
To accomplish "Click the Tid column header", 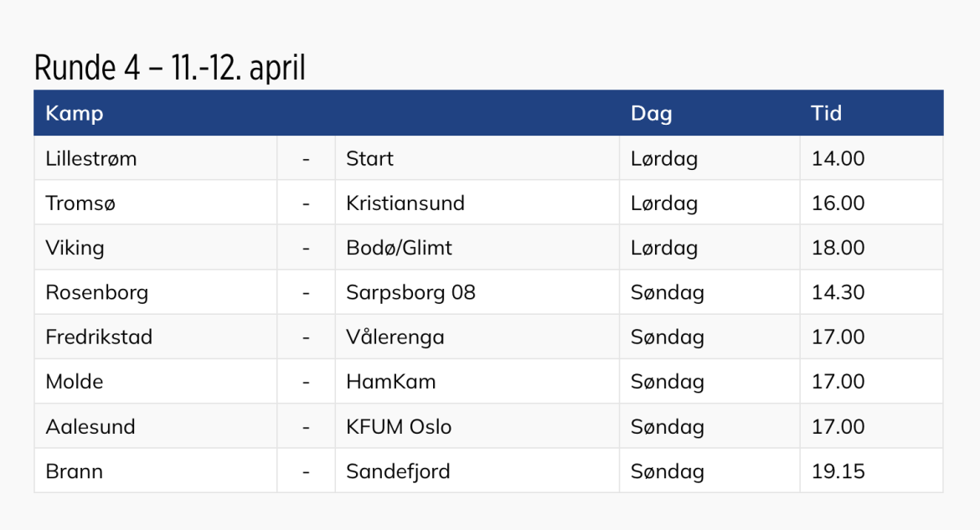I will 826,114.
